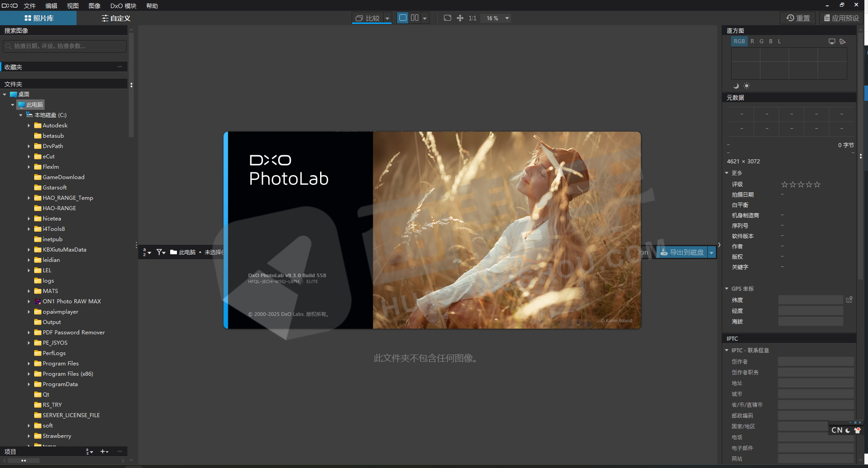
Task: Click the 搜索图像 search input field
Action: [x=64, y=46]
